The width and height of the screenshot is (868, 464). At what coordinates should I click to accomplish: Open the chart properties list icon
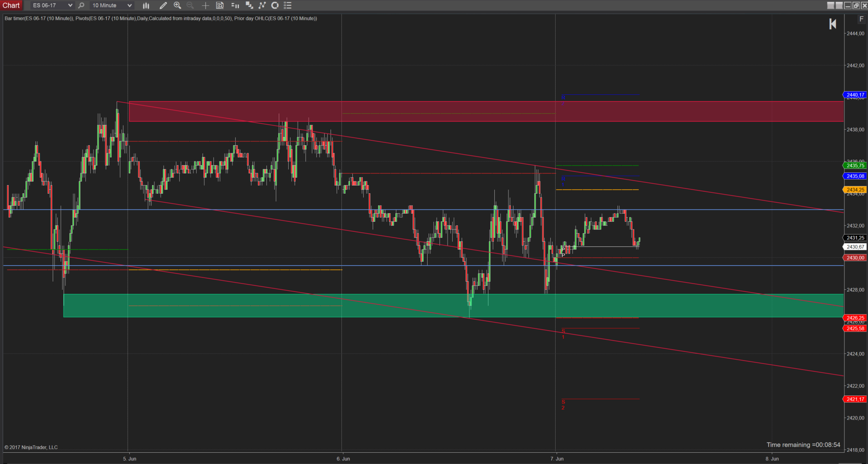point(287,5)
